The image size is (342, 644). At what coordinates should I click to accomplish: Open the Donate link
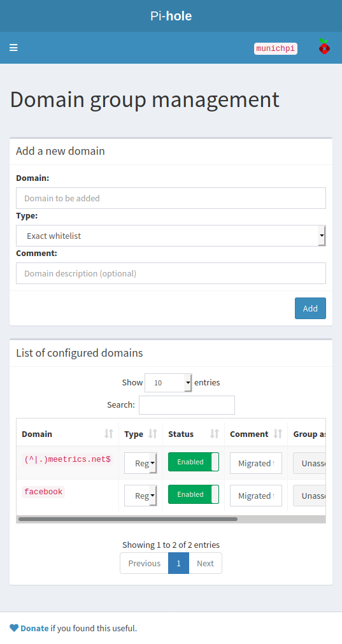point(34,628)
